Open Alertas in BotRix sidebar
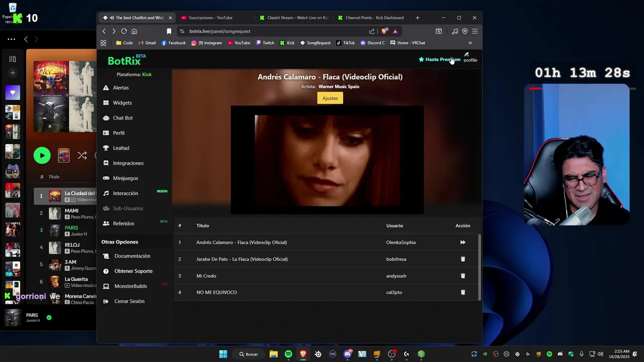Viewport: 644px width, 362px height. coord(116,87)
